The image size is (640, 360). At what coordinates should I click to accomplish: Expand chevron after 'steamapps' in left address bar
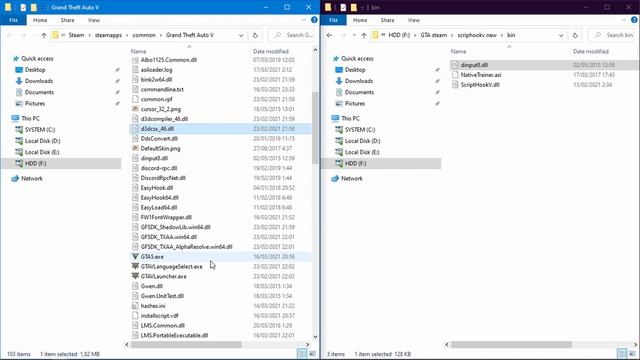coord(127,36)
